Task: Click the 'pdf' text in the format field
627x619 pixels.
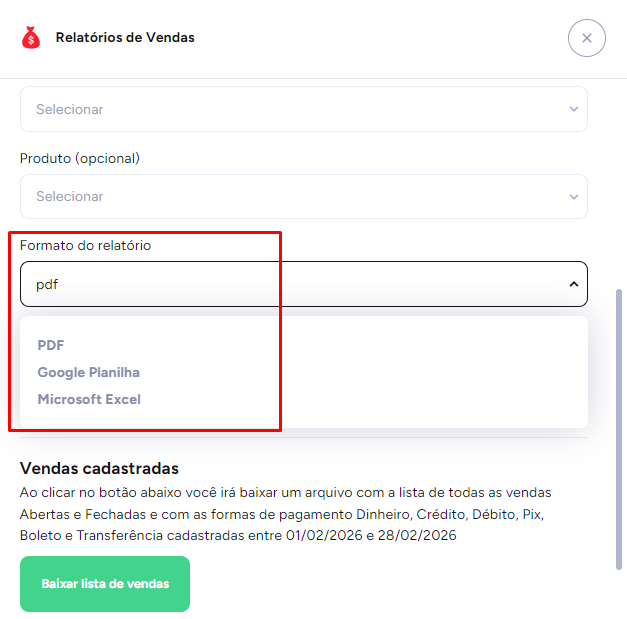Action: pyautogui.click(x=47, y=285)
